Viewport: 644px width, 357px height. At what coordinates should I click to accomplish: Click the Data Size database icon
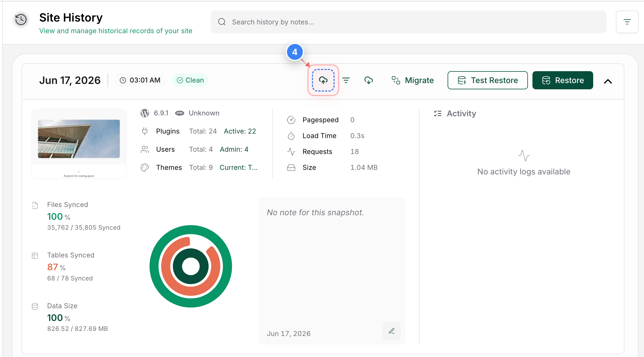(35, 306)
